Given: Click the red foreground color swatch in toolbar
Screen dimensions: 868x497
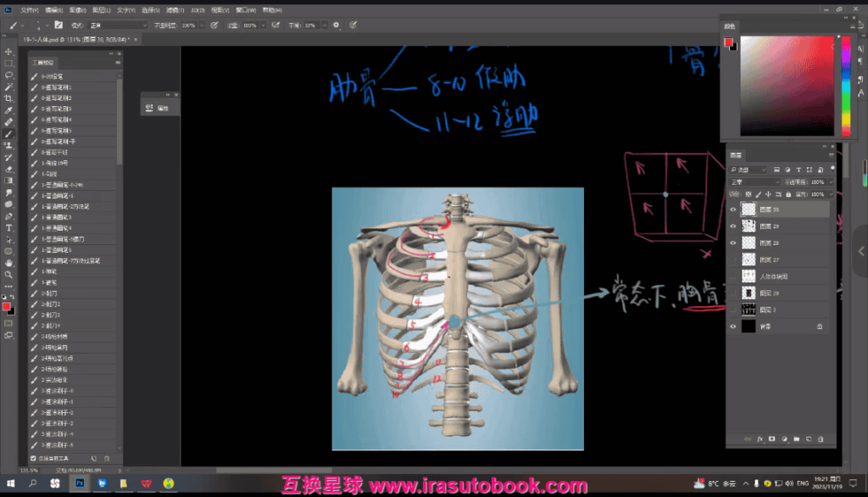Looking at the screenshot, I should [x=7, y=306].
